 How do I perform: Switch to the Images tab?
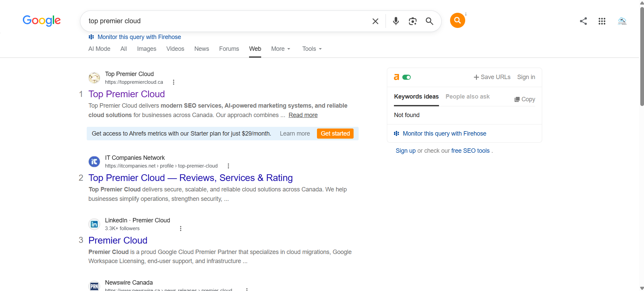(147, 49)
